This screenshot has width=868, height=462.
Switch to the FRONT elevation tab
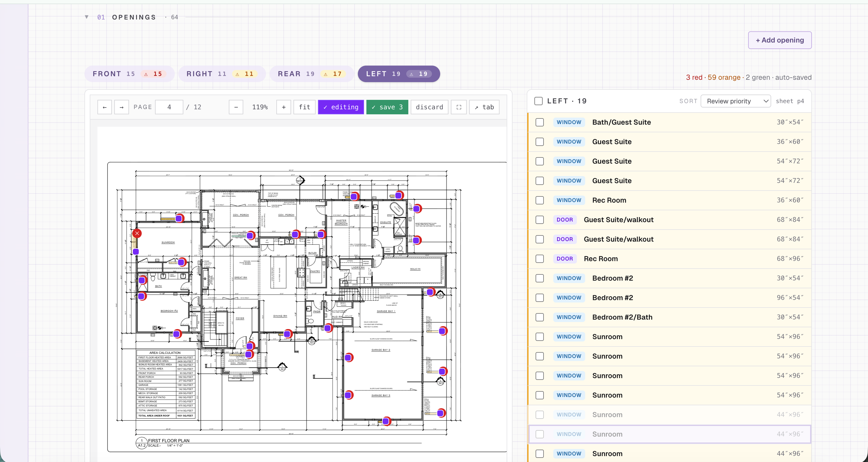(x=129, y=74)
